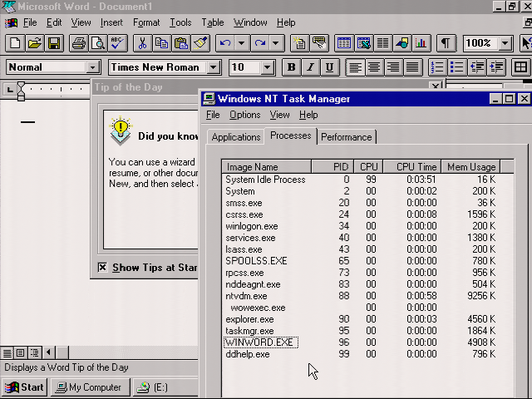Viewport: 532px width, 399px height.
Task: Click the Cut scissors icon
Action: 142,43
